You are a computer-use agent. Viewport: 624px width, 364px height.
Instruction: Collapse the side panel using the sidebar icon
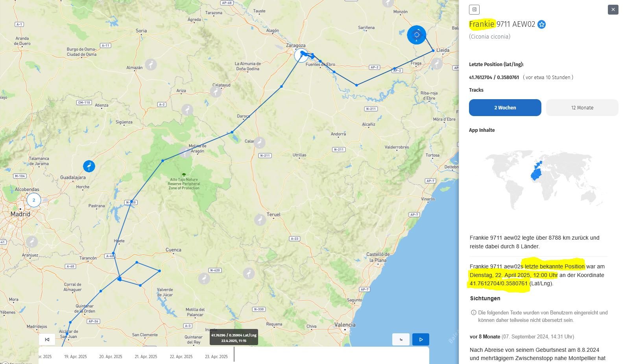(474, 9)
